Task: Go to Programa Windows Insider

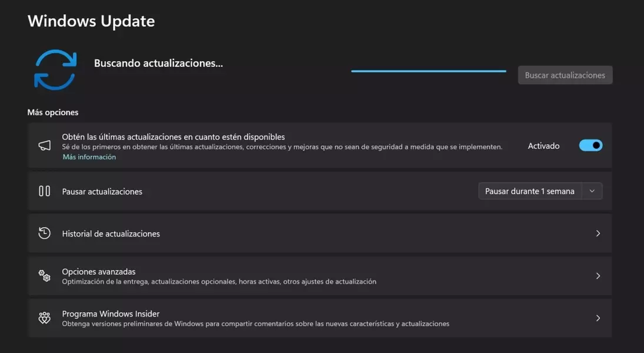Action: 111,314
